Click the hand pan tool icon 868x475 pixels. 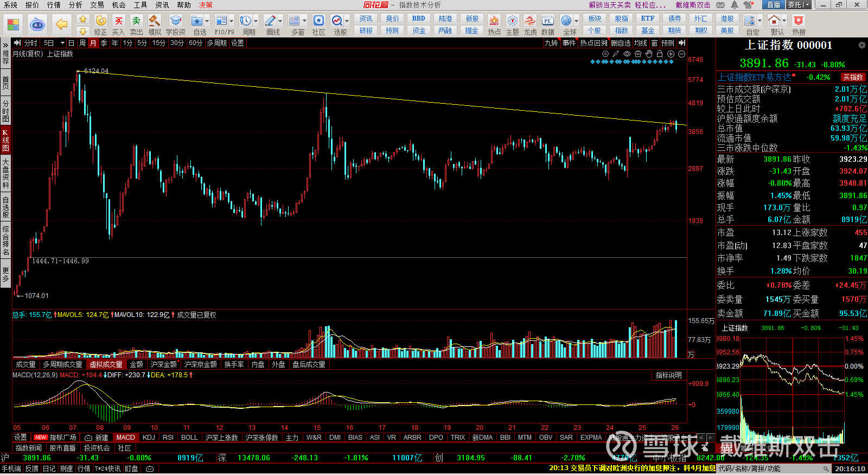649,54
